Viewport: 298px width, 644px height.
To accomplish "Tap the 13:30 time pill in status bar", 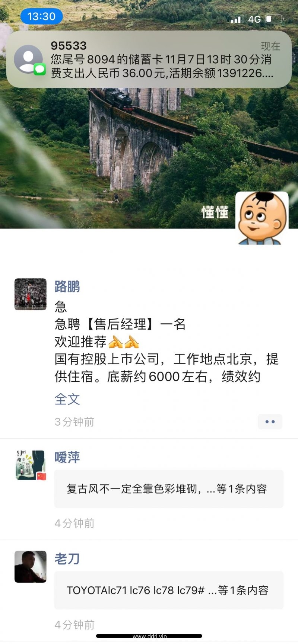I will tap(41, 16).
